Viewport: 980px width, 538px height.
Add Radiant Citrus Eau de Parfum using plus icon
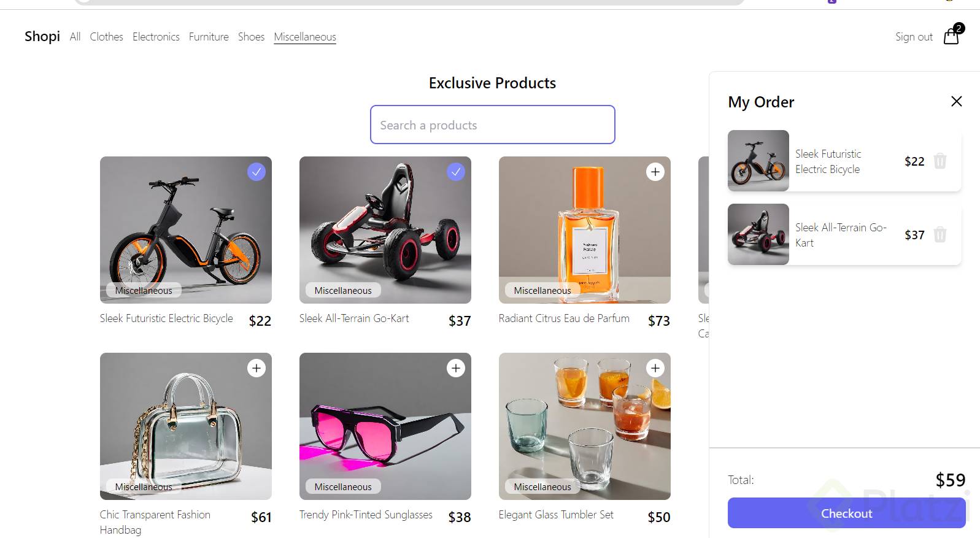(655, 172)
